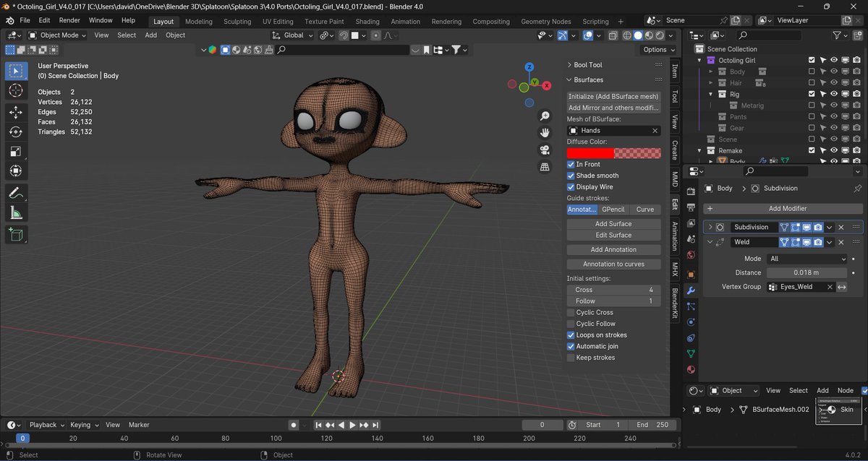
Task: Uncheck the Display Wire checkbox
Action: [571, 187]
